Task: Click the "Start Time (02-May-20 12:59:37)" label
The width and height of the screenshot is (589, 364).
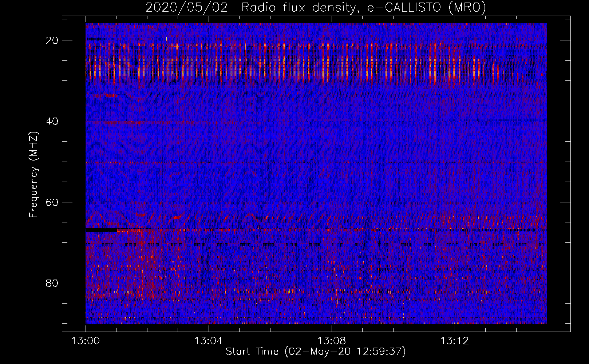Action: pyautogui.click(x=316, y=352)
